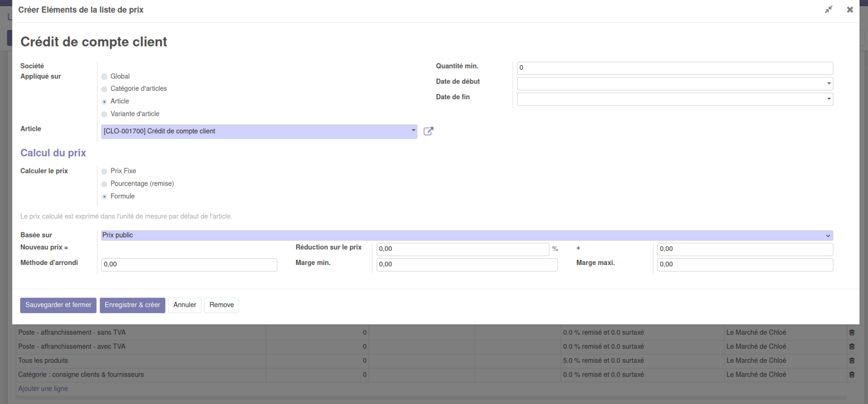
Task: Focus the 'Quantité min.' input field
Action: (674, 68)
